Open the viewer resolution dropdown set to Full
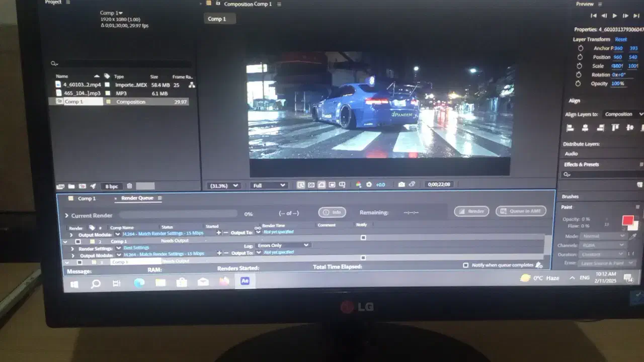 pyautogui.click(x=269, y=186)
